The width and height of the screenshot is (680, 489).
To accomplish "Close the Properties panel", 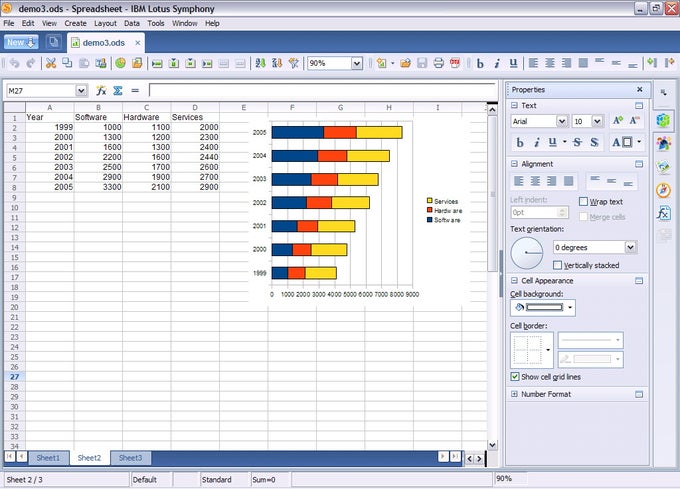I will (x=640, y=89).
